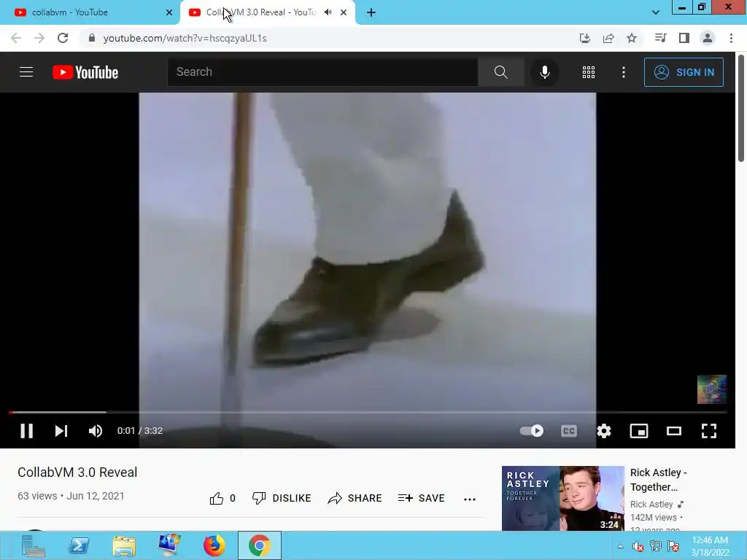Show hidden system tray icons
The width and height of the screenshot is (747, 560).
tap(620, 546)
